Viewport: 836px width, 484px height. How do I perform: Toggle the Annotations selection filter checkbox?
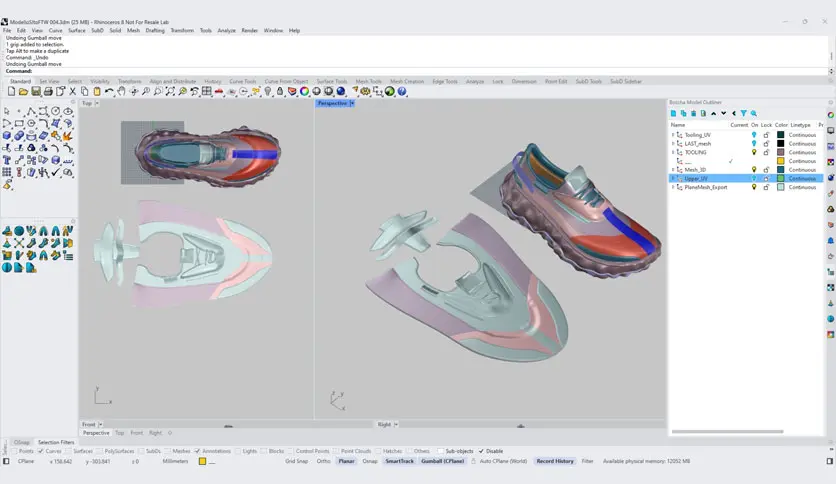(x=197, y=451)
